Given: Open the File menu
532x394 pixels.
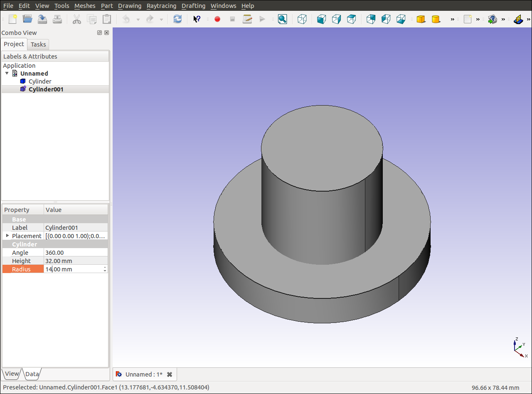Looking at the screenshot, I should (x=8, y=6).
